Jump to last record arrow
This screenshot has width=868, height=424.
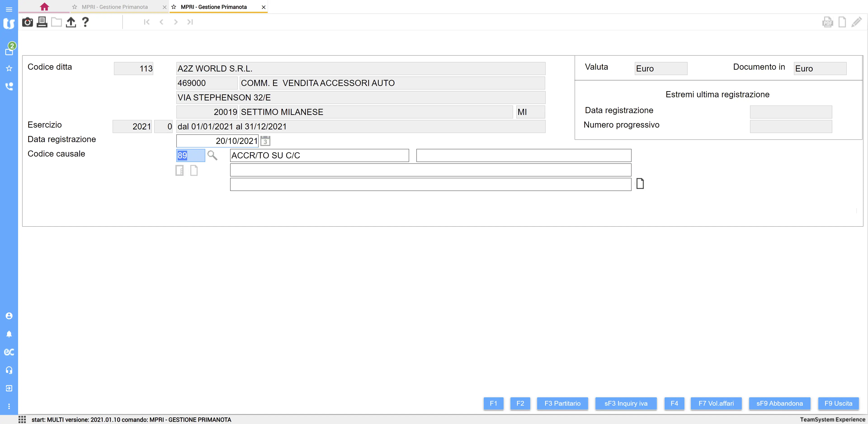(190, 22)
